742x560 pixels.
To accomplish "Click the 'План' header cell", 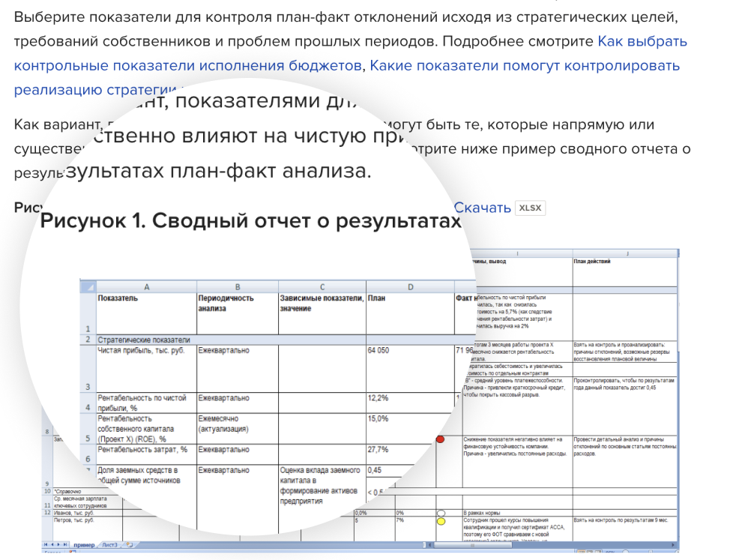I will tap(410, 313).
